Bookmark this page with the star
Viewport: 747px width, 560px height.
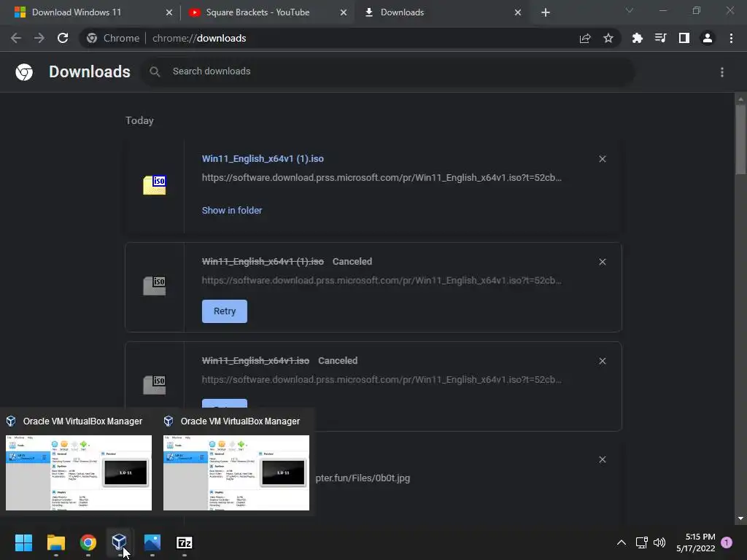(x=608, y=38)
